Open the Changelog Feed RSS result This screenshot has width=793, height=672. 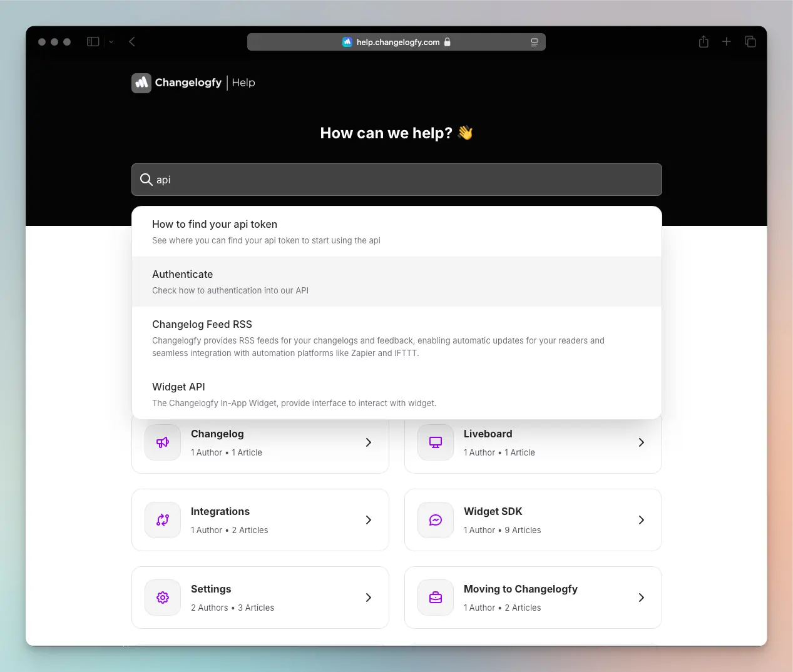coord(397,338)
